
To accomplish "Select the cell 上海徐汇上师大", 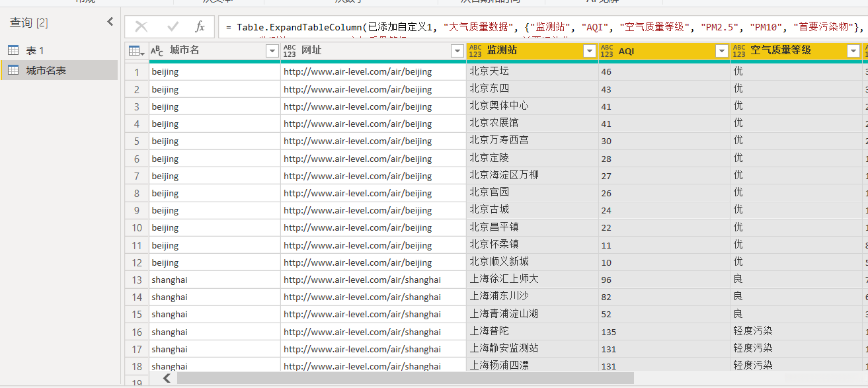I will coord(532,279).
